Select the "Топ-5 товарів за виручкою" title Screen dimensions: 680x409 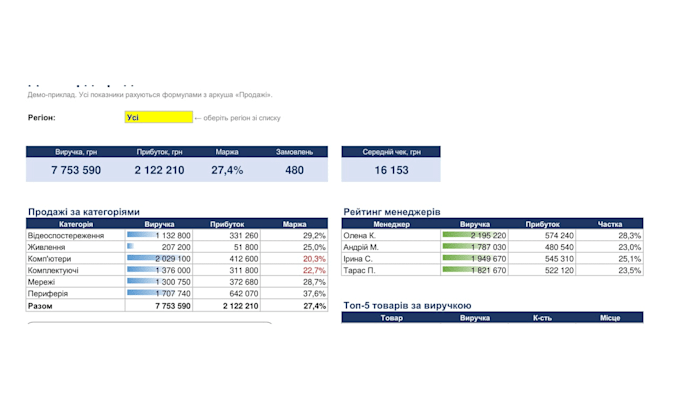coord(407,305)
